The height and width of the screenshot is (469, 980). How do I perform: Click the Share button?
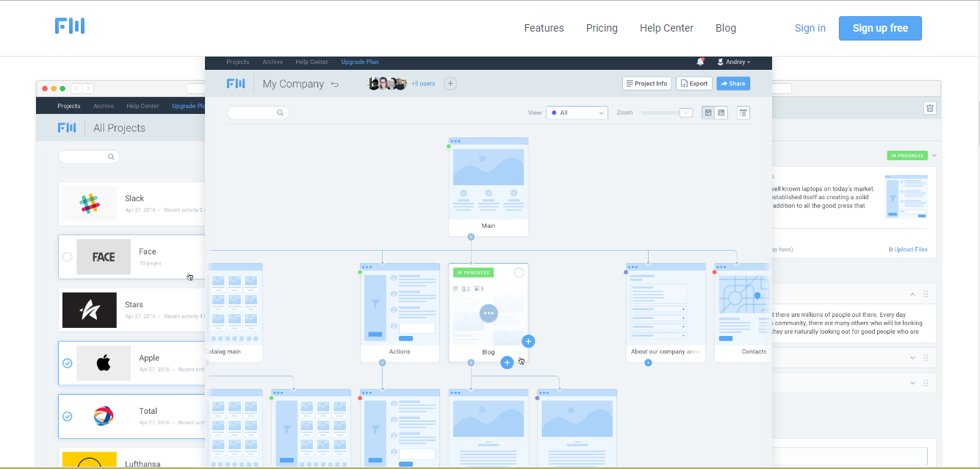pyautogui.click(x=732, y=83)
